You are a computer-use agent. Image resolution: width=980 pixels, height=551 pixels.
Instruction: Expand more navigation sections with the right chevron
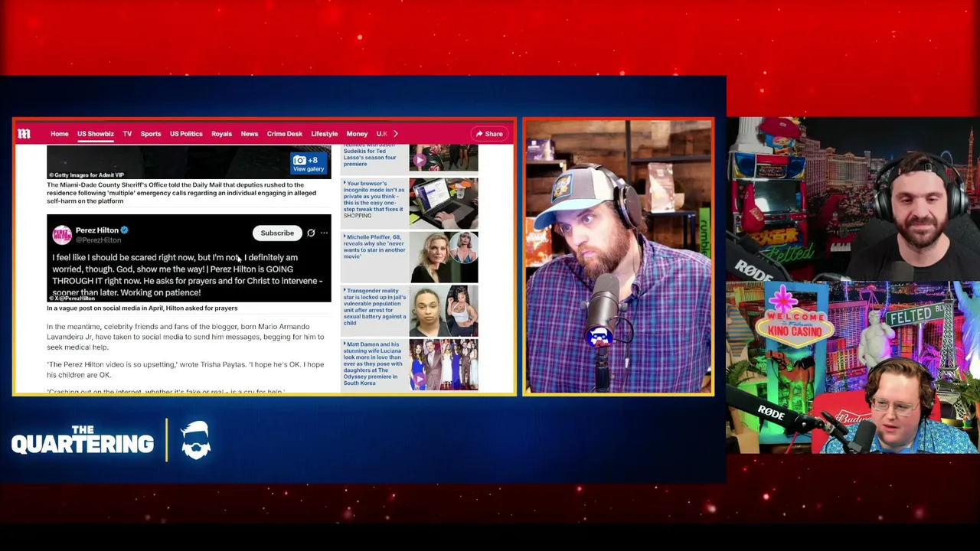(395, 134)
